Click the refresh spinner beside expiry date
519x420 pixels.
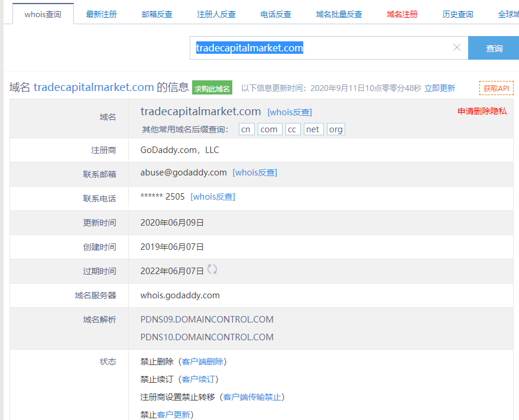click(212, 269)
